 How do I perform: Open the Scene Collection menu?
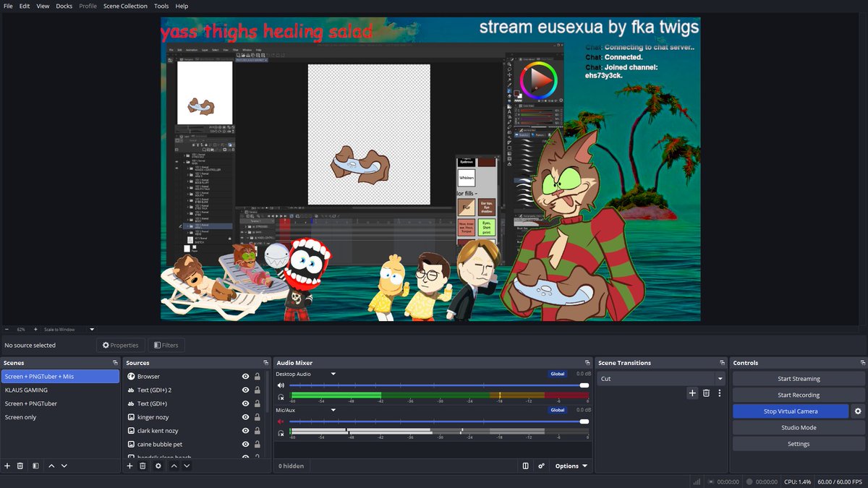(x=125, y=6)
